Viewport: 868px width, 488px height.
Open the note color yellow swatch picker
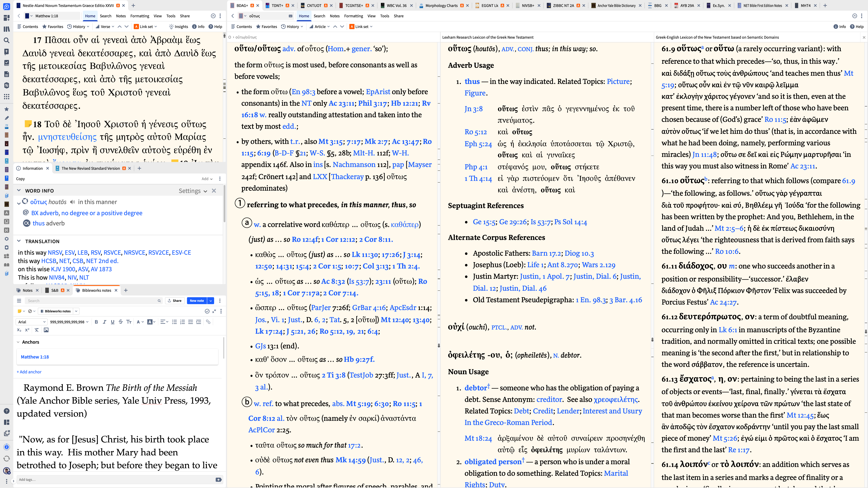coord(21,311)
